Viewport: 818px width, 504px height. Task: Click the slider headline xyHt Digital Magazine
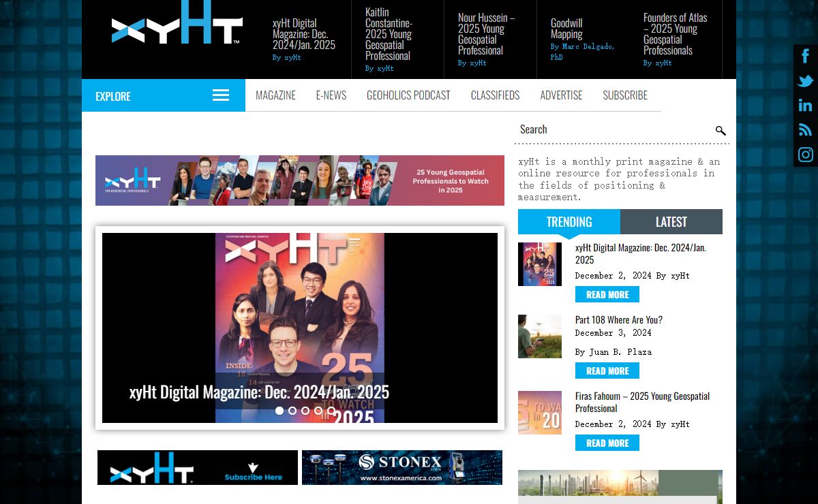click(x=259, y=392)
